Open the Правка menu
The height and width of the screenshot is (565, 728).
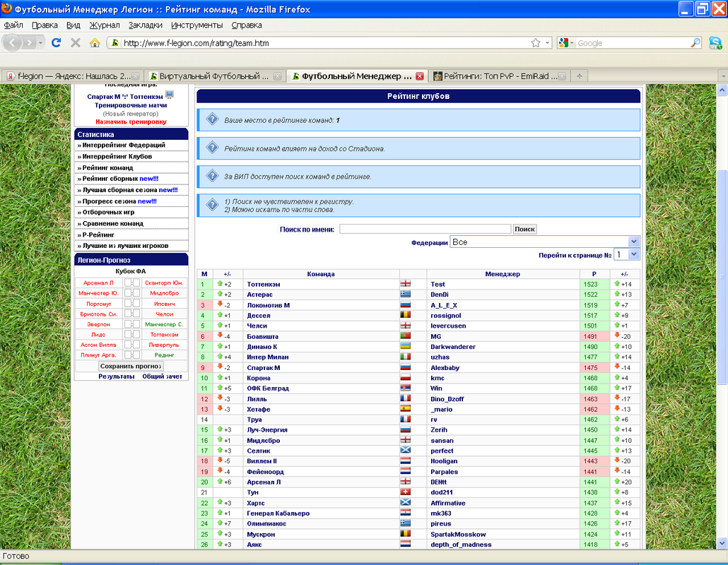[45, 25]
